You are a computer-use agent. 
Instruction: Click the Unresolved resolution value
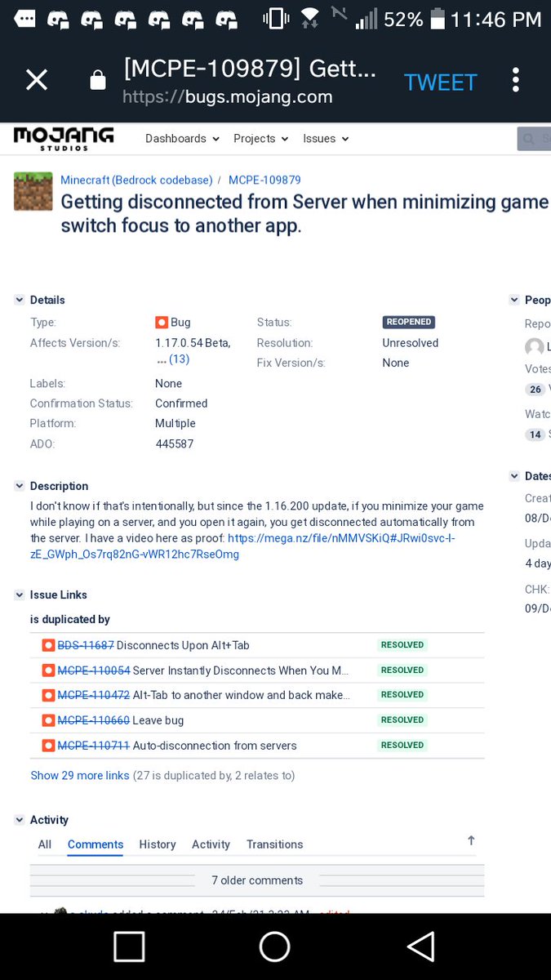[x=411, y=343]
